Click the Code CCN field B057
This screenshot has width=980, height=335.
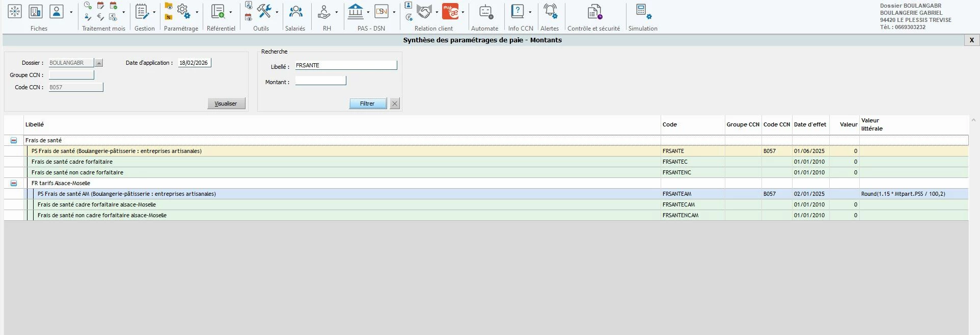[76, 87]
